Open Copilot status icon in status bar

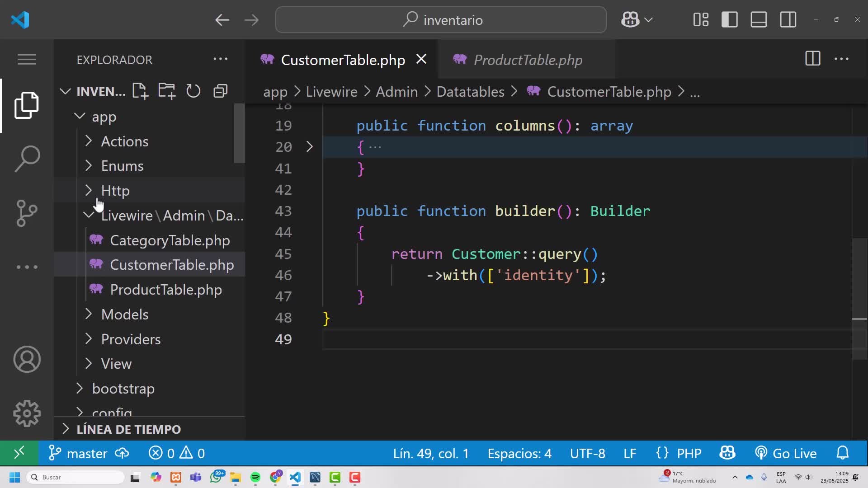727,453
